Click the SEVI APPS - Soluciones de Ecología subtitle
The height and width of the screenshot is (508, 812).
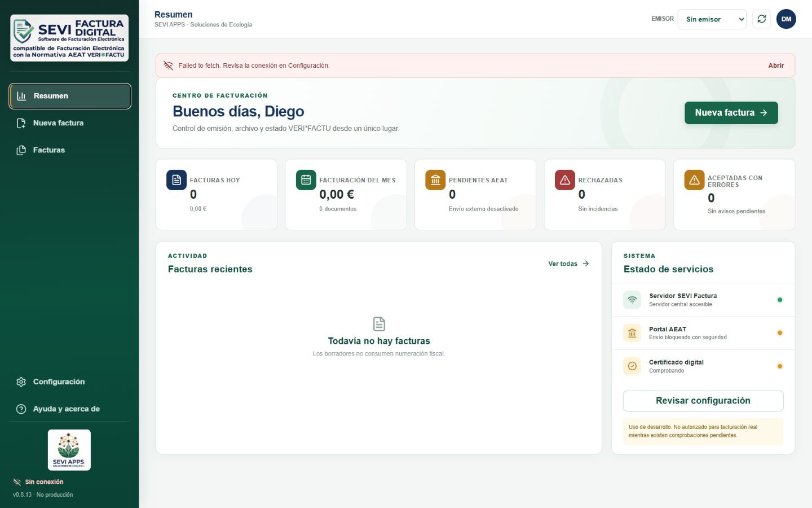point(203,25)
